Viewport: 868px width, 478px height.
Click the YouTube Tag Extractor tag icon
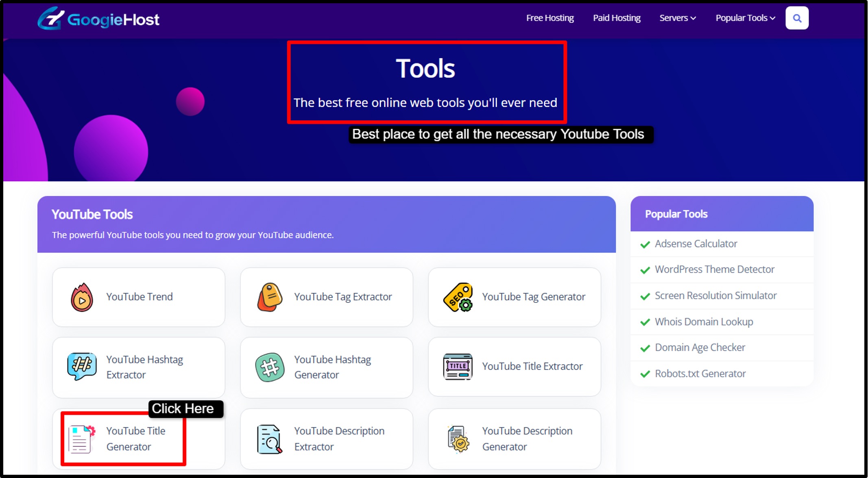pos(270,297)
